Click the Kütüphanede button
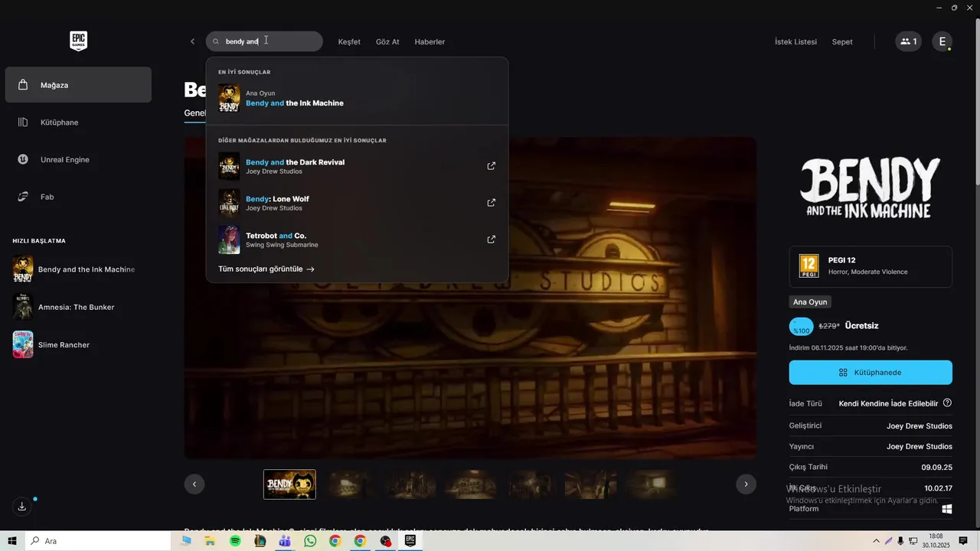Viewport: 980px width, 551px height. click(871, 372)
